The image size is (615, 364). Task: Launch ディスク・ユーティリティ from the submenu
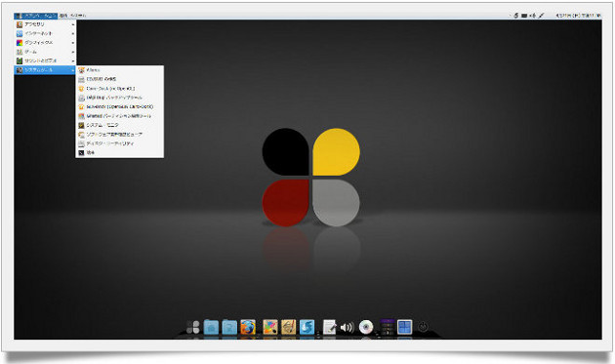[120, 143]
